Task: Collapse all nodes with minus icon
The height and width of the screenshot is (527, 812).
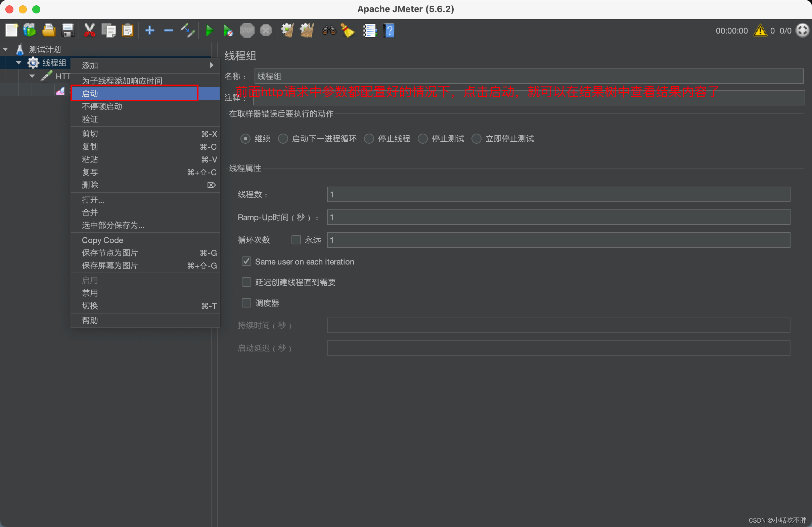Action: 169,30
